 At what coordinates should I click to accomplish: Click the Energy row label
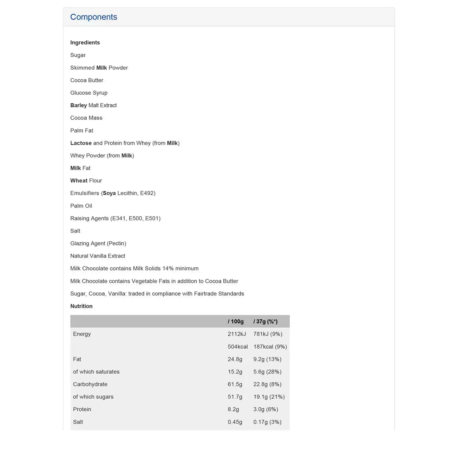point(82,334)
